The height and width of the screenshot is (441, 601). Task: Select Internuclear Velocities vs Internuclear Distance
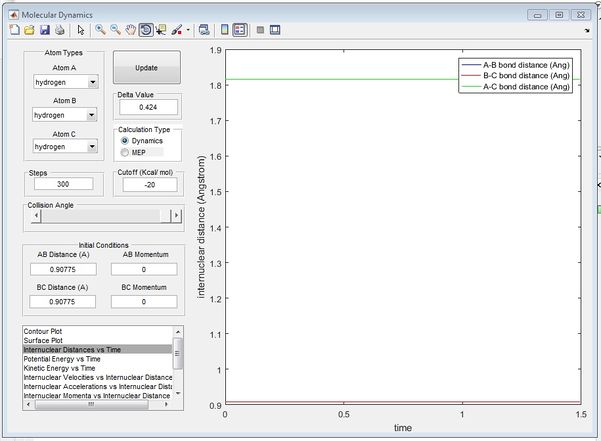pos(97,377)
